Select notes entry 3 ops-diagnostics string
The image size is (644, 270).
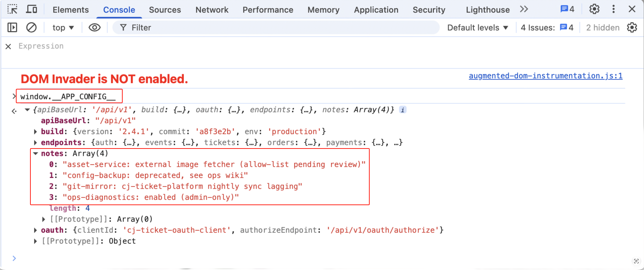coord(151,198)
